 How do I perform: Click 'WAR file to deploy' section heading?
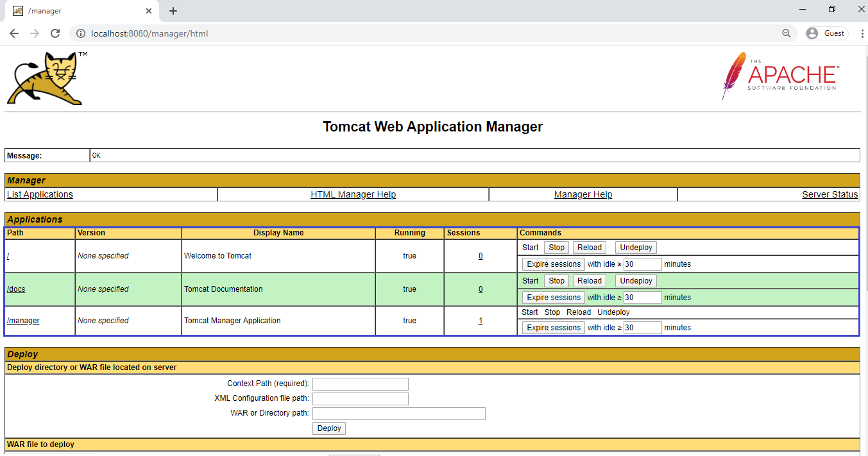tap(40, 444)
